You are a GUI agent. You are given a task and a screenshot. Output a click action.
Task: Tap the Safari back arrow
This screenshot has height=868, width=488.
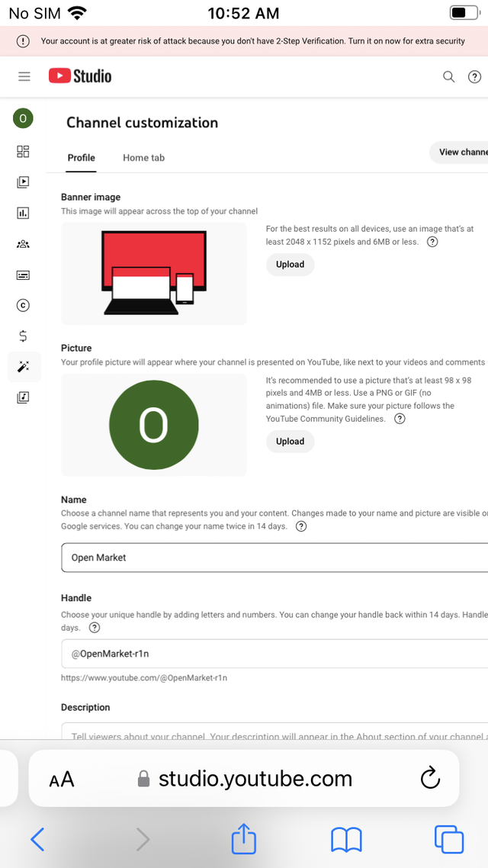[x=37, y=839]
